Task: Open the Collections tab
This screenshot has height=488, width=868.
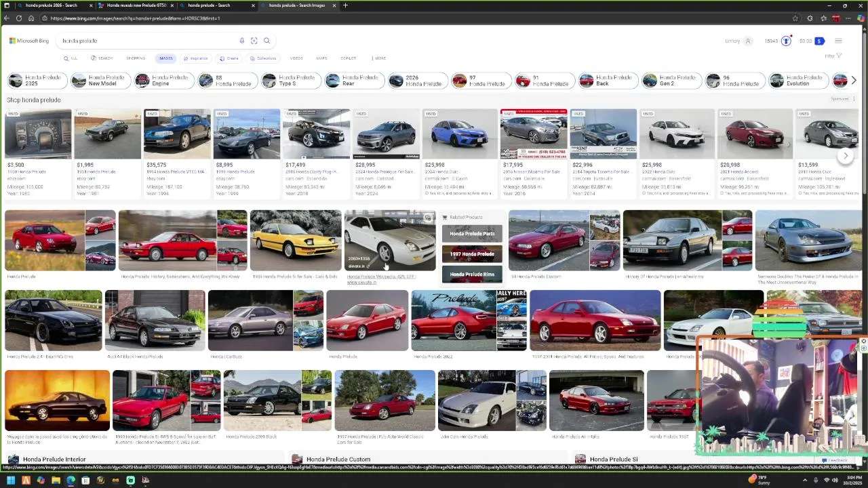Action: pyautogui.click(x=264, y=58)
